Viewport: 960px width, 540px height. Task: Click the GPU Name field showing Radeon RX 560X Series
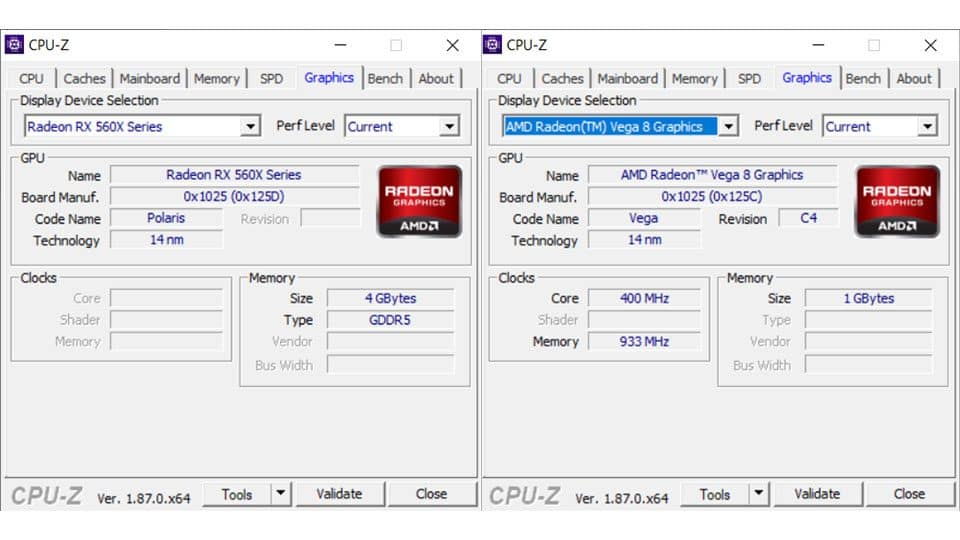click(234, 175)
